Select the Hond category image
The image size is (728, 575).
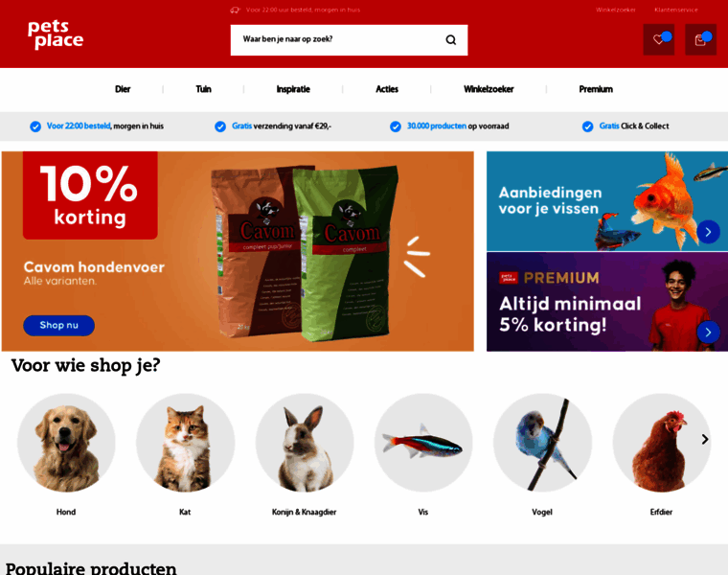point(66,443)
